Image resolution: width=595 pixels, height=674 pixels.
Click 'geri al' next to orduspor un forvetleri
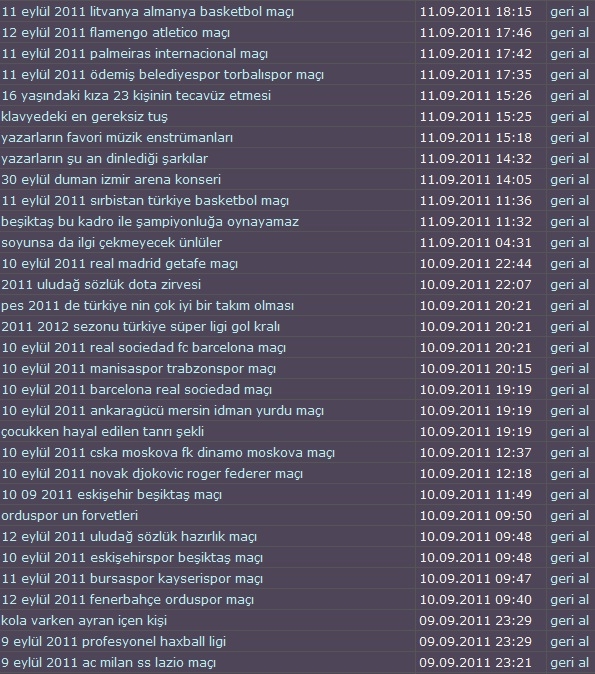[569, 516]
